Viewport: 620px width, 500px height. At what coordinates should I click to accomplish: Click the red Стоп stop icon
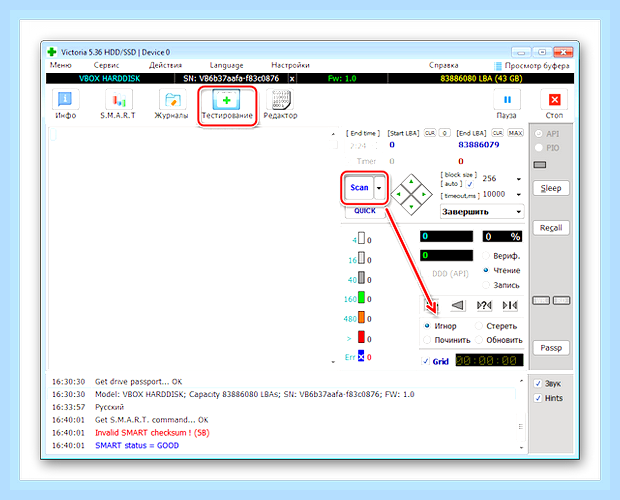click(554, 100)
